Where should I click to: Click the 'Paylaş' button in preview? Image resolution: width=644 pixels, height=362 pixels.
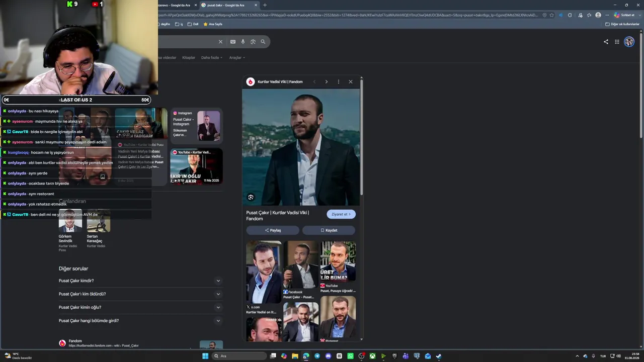pos(273,230)
